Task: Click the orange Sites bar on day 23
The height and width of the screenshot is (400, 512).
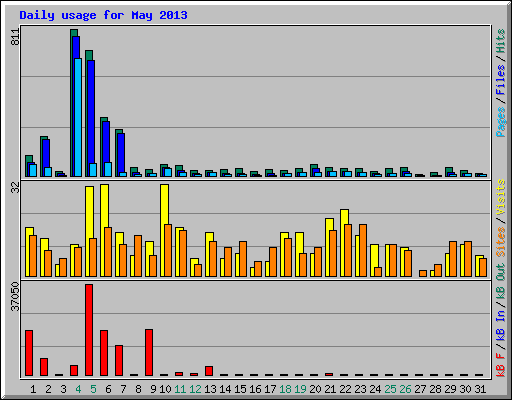Action: click(x=363, y=250)
